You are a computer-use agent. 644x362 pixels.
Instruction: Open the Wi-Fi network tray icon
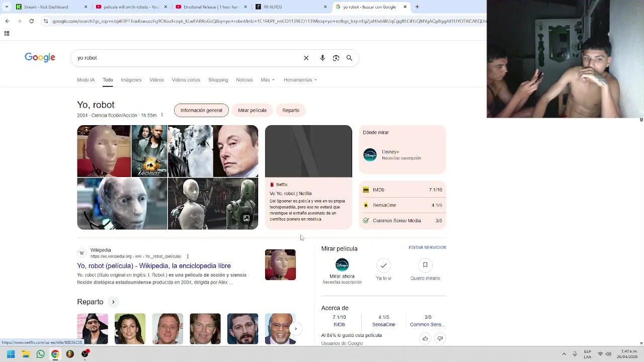pos(600,354)
